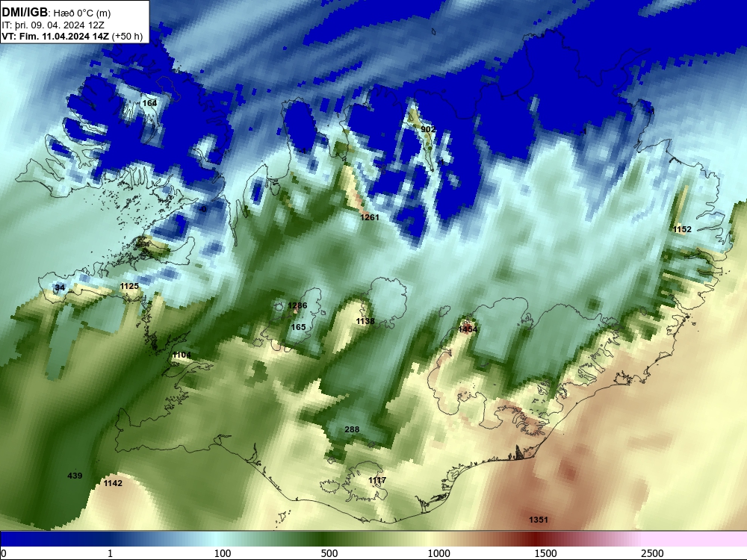
Task: Click the colour scale label 100
Action: (x=223, y=553)
